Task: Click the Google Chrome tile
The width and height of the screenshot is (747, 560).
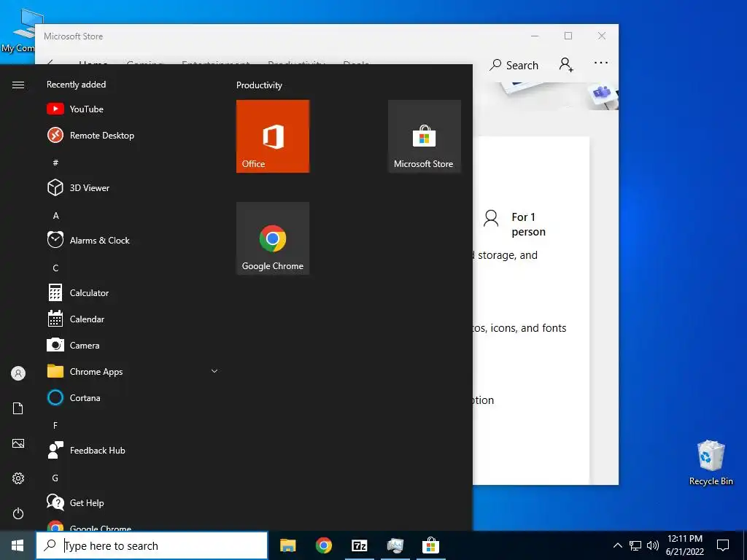Action: tap(273, 238)
